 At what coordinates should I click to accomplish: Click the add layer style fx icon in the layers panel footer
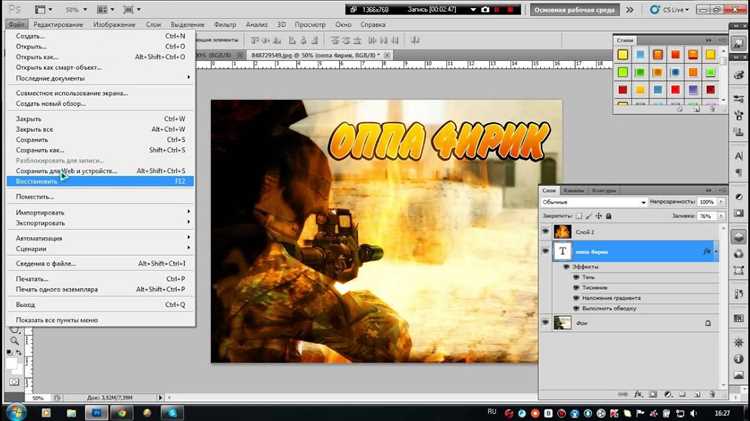(x=638, y=394)
